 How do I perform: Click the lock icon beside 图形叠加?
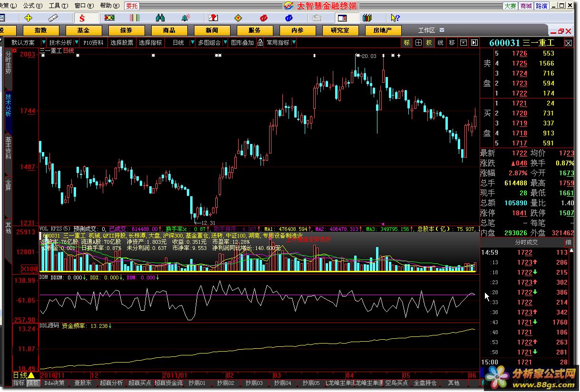pos(260,42)
